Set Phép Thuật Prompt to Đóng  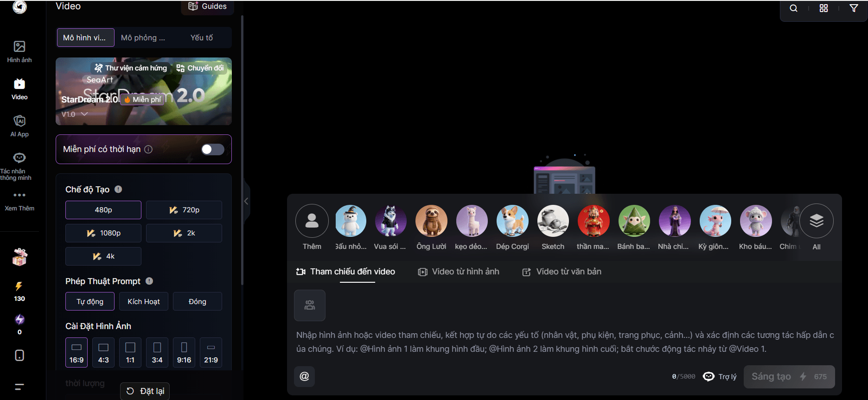click(x=198, y=301)
